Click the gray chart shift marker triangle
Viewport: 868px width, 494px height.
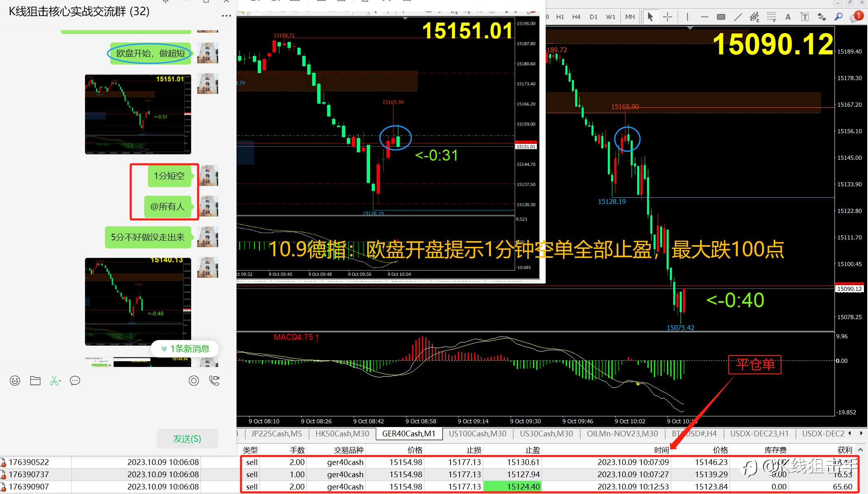tap(690, 28)
